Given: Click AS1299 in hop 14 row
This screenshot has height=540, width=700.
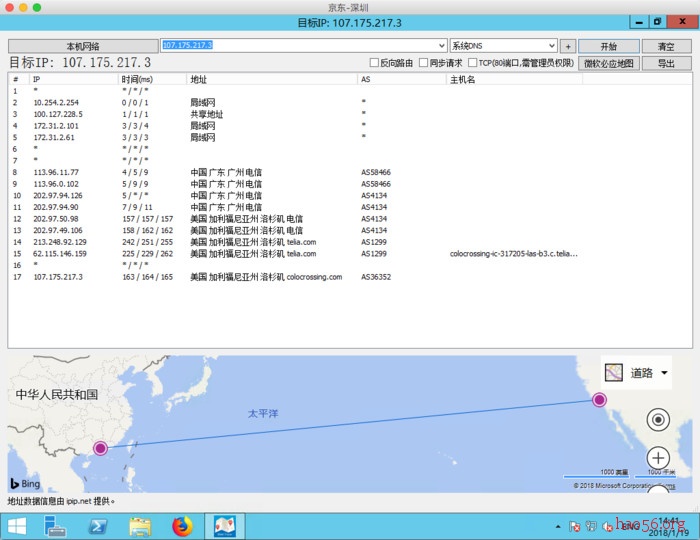Looking at the screenshot, I should click(x=374, y=242).
